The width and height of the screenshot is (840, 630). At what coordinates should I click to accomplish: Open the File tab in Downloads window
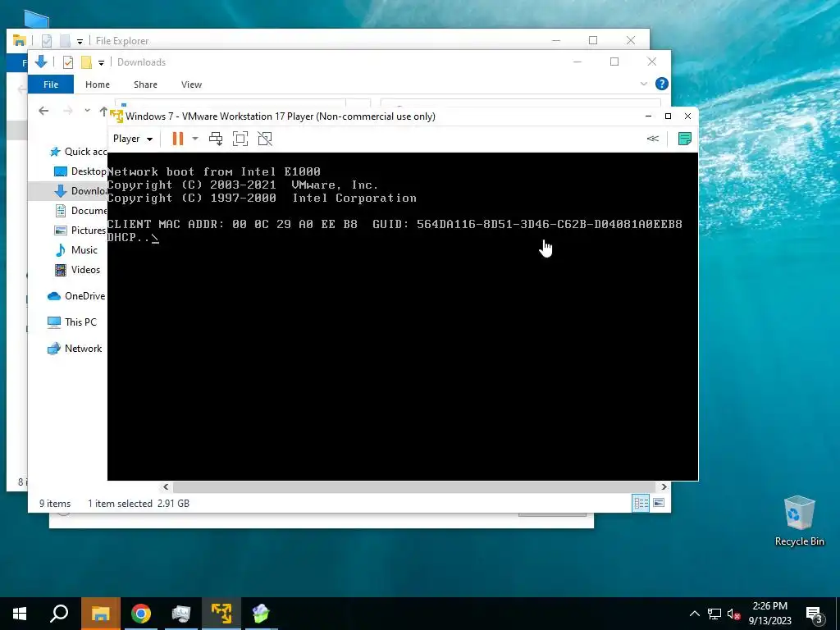[x=51, y=84]
